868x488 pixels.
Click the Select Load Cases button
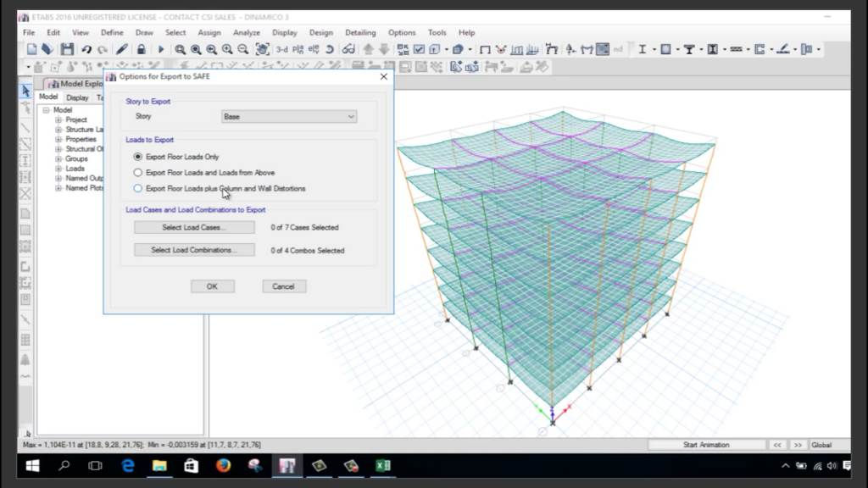click(x=194, y=227)
